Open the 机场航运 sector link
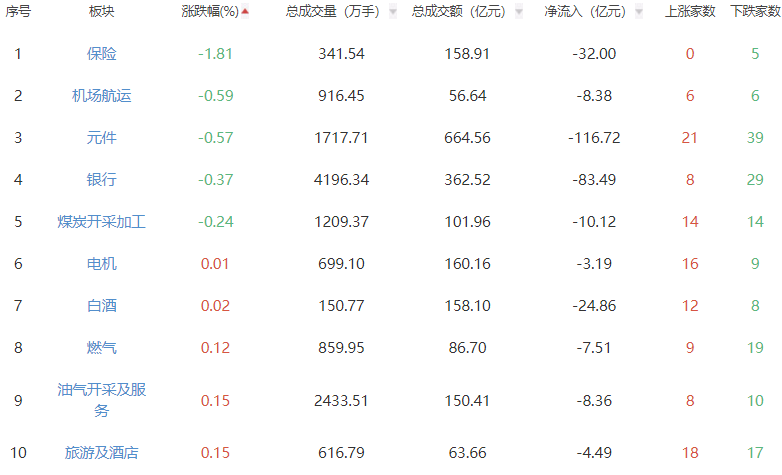Screen dimensions: 782x475 pyautogui.click(x=101, y=96)
